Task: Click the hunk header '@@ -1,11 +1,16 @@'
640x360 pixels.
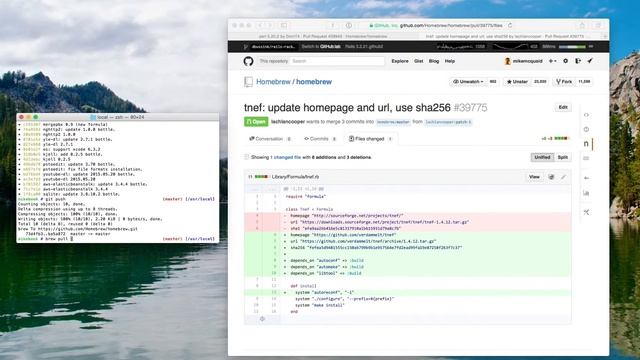Action: click(304, 189)
